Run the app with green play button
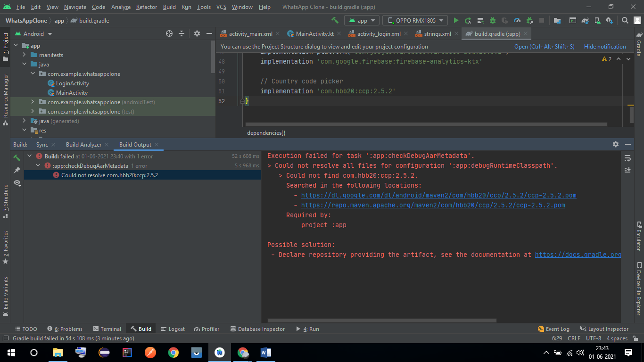Image resolution: width=644 pixels, height=362 pixels. (456, 20)
